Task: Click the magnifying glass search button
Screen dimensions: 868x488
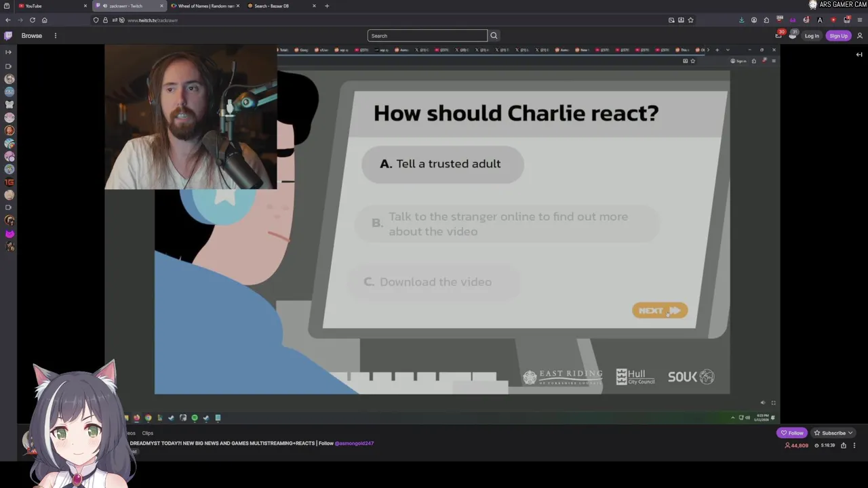Action: [x=494, y=35]
